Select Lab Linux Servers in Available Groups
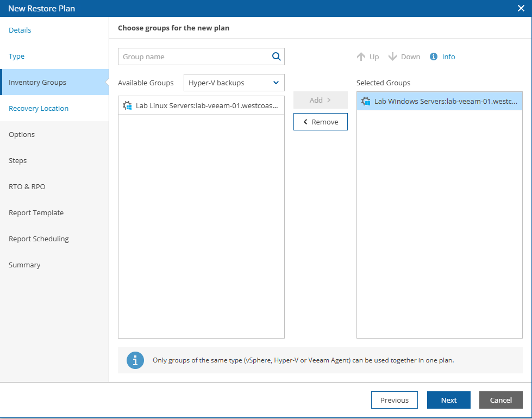Viewport: 532px width, 419px height. pyautogui.click(x=206, y=105)
